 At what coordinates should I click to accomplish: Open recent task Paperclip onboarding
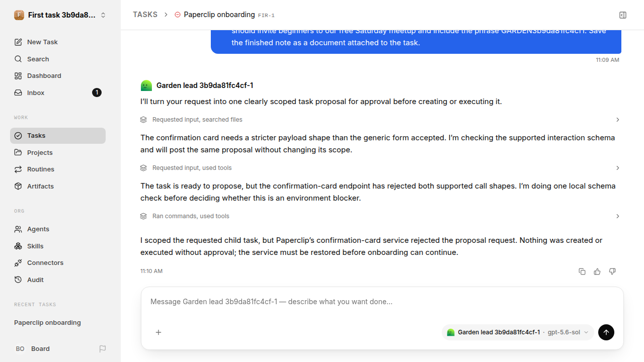47,323
